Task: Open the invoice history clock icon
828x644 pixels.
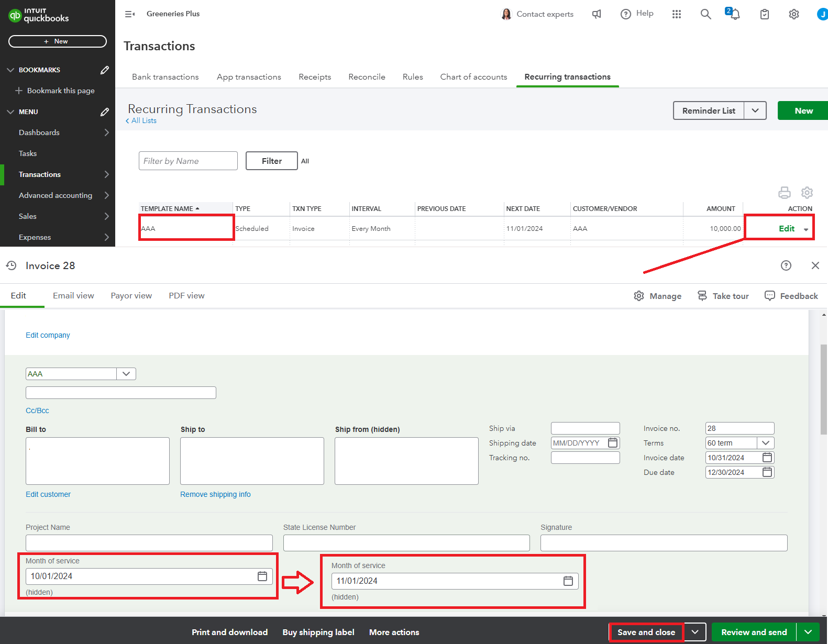Action: click(x=12, y=265)
